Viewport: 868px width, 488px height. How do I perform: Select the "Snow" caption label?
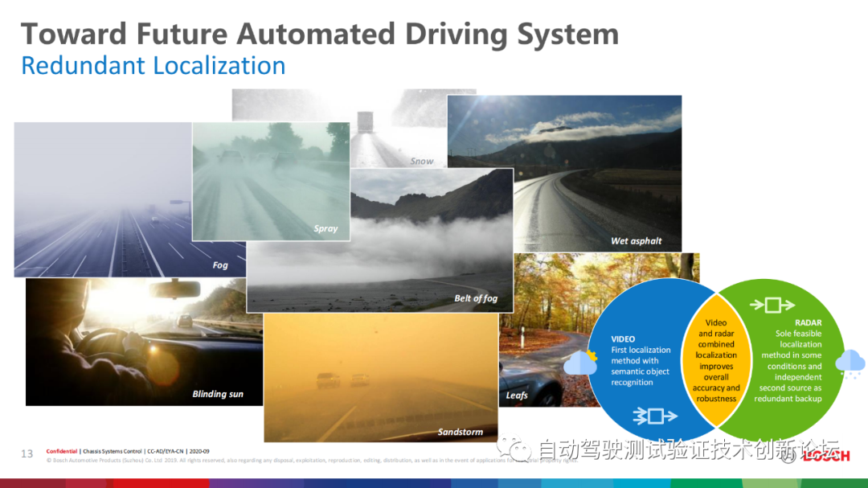coord(422,161)
